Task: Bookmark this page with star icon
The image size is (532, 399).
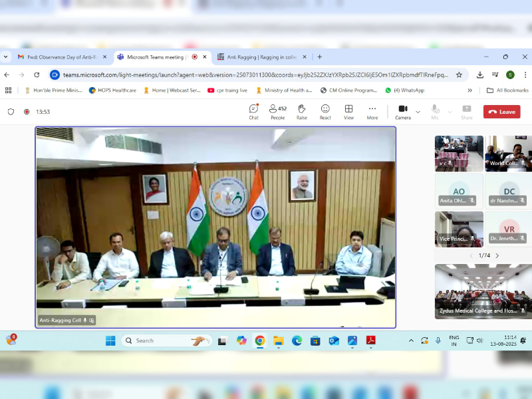Action: tap(459, 75)
